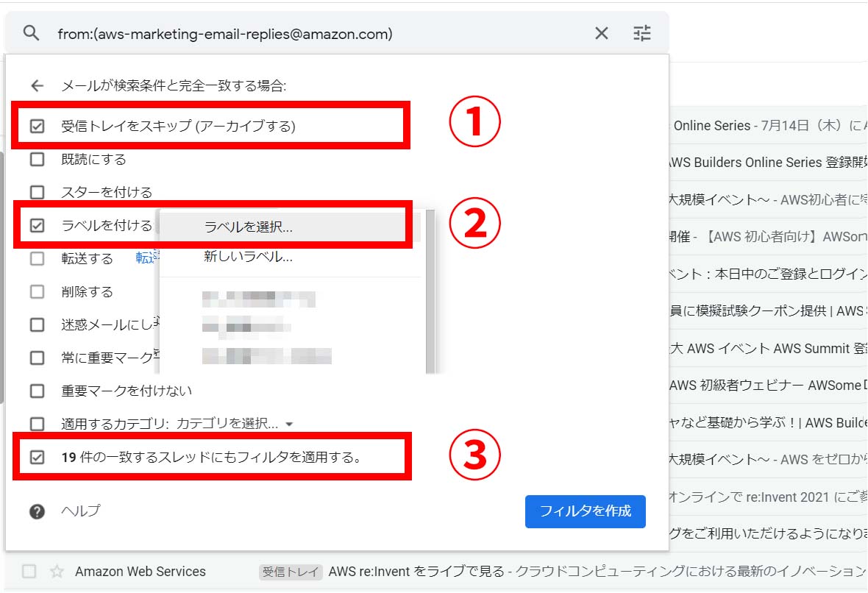Star the Amazon Web Services email
This screenshot has height=593, width=868.
pyautogui.click(x=57, y=571)
